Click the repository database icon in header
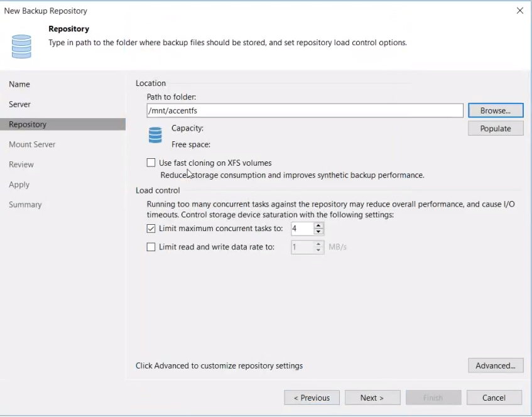Image resolution: width=532 pixels, height=417 pixels. [x=21, y=46]
